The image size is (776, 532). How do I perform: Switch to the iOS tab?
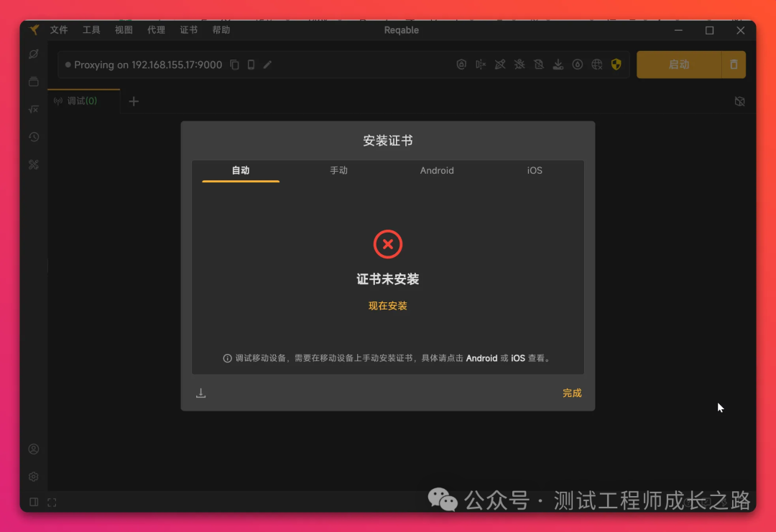535,171
